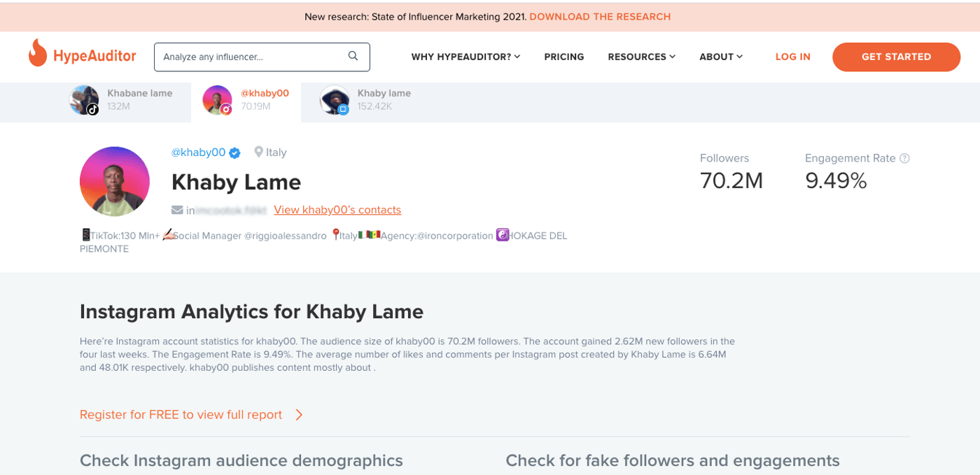The image size is (980, 475).
Task: Open the Resources dropdown menu
Action: tap(641, 57)
